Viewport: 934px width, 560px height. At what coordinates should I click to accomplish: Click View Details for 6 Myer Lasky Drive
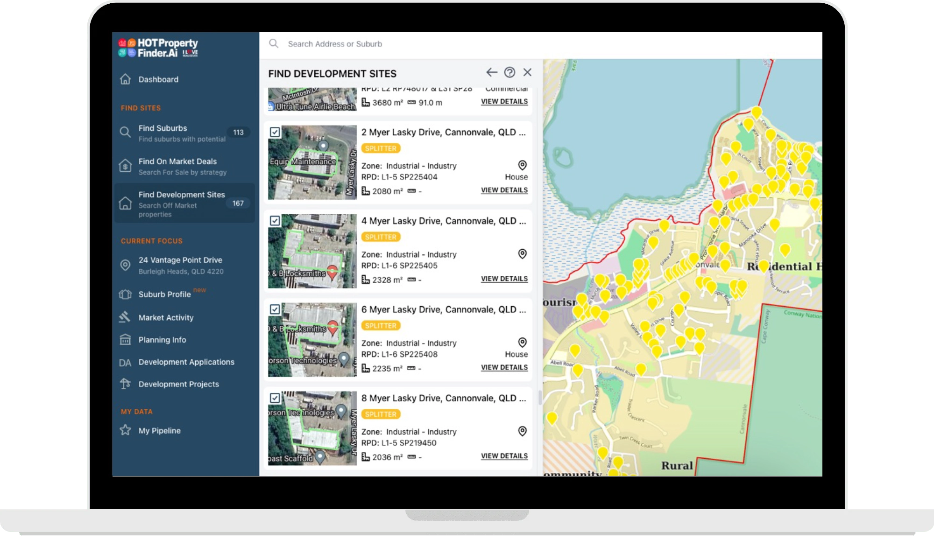click(504, 368)
